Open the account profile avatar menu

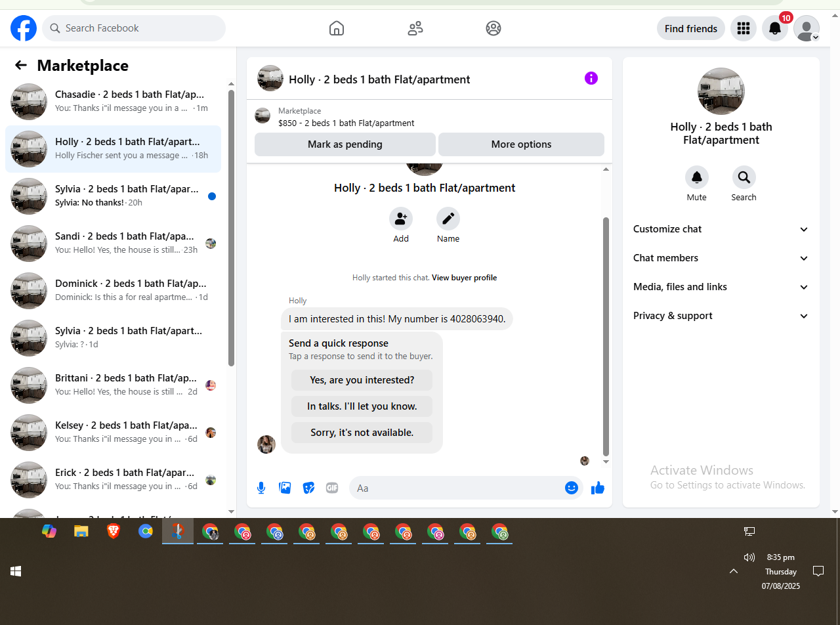(807, 28)
